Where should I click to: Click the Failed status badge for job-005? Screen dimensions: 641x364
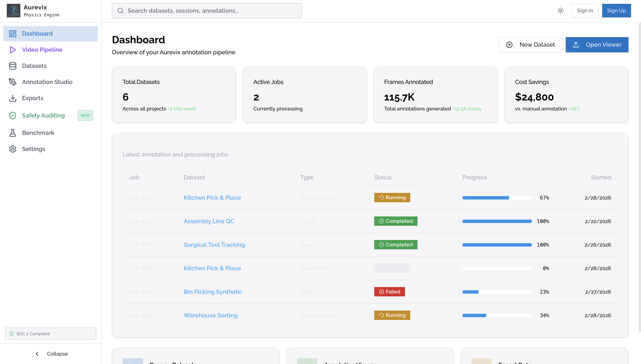pos(389,292)
